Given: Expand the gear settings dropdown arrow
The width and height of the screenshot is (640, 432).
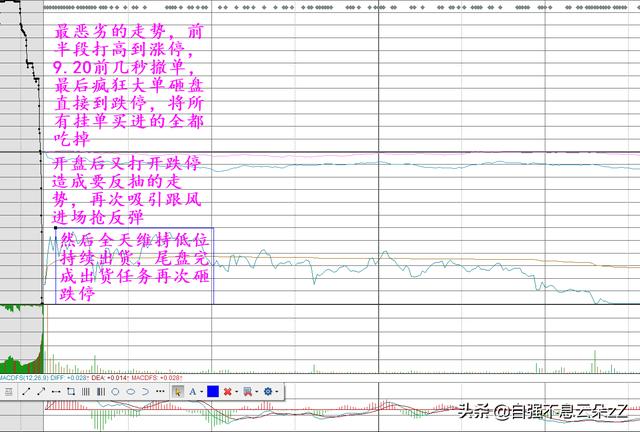Looking at the screenshot, I should click(277, 391).
